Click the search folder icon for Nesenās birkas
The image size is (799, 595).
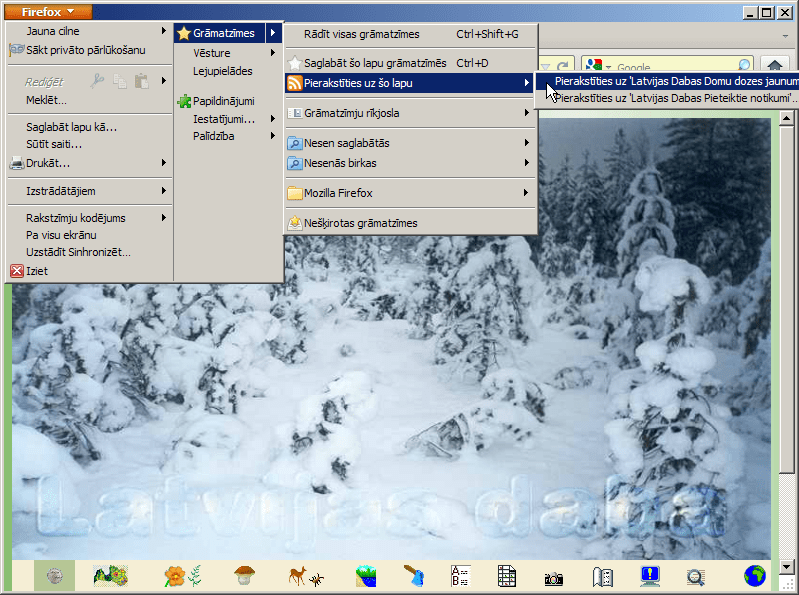(295, 163)
